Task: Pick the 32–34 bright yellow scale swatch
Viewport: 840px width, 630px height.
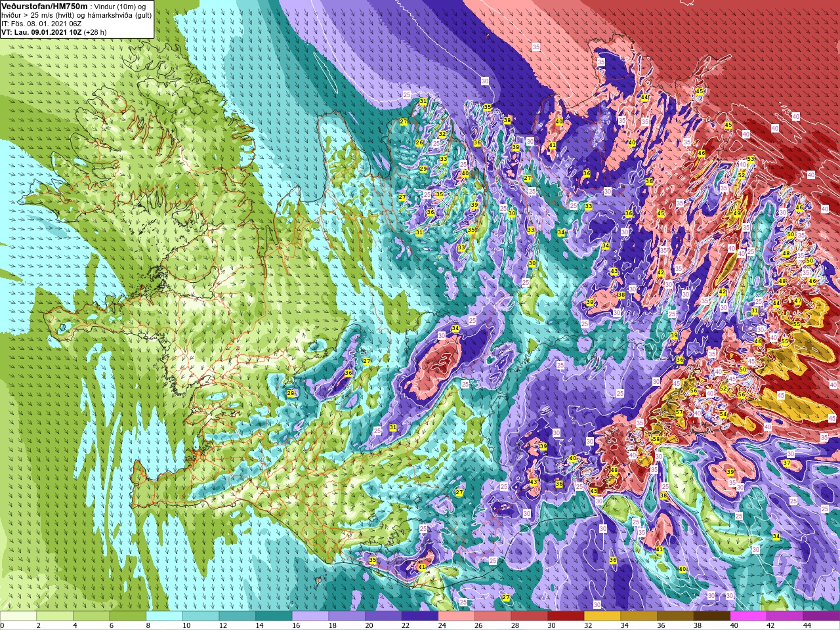Action: click(602, 616)
